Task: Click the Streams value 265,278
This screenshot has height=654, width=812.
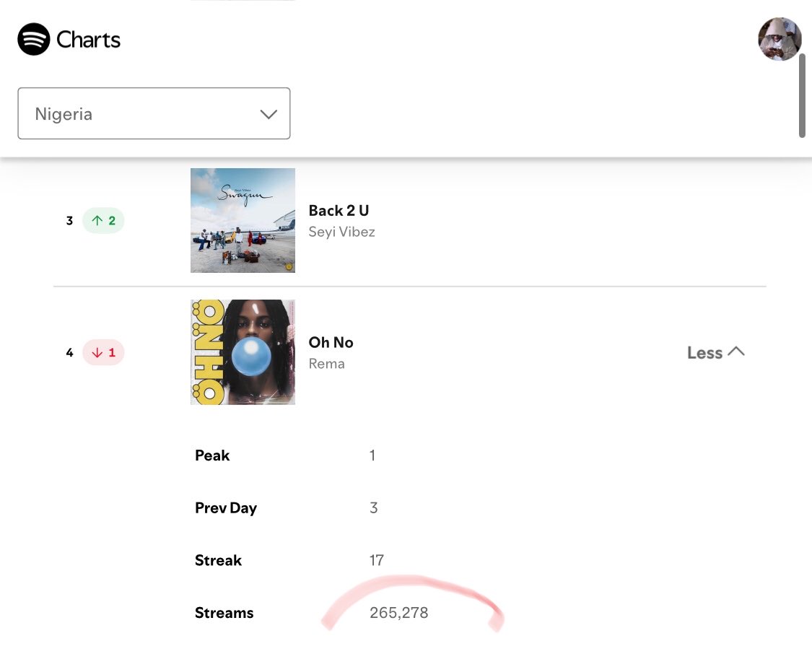Action: click(398, 613)
